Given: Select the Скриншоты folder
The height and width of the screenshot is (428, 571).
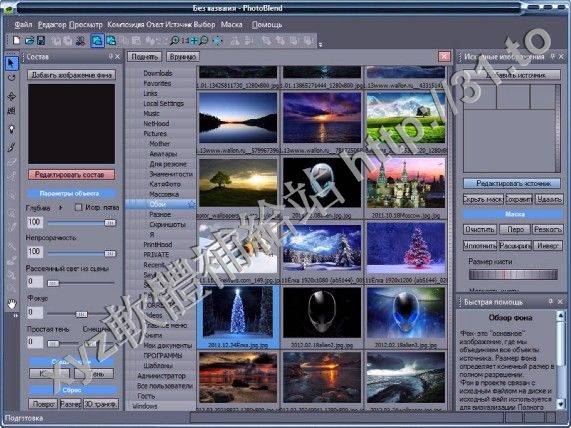Looking at the screenshot, I should click(167, 224).
